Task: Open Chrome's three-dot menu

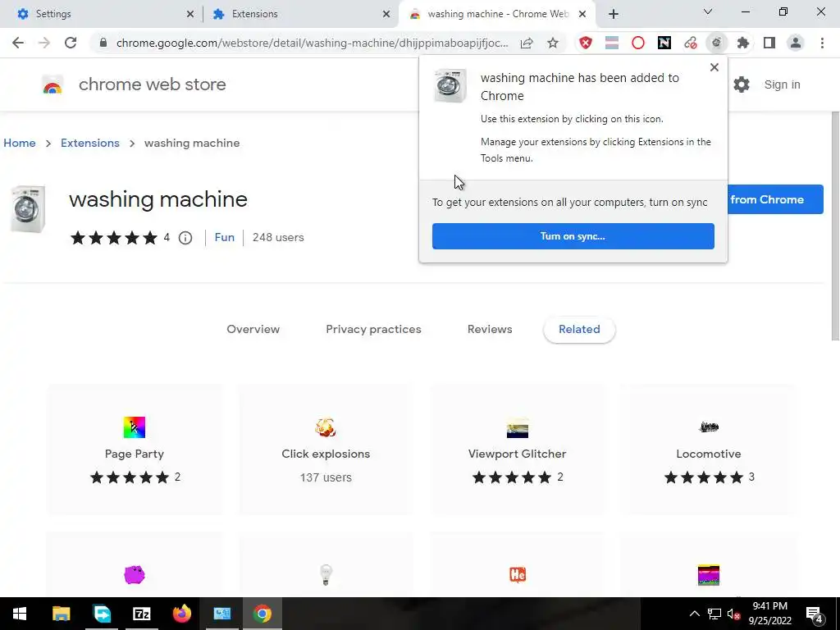Action: click(822, 43)
